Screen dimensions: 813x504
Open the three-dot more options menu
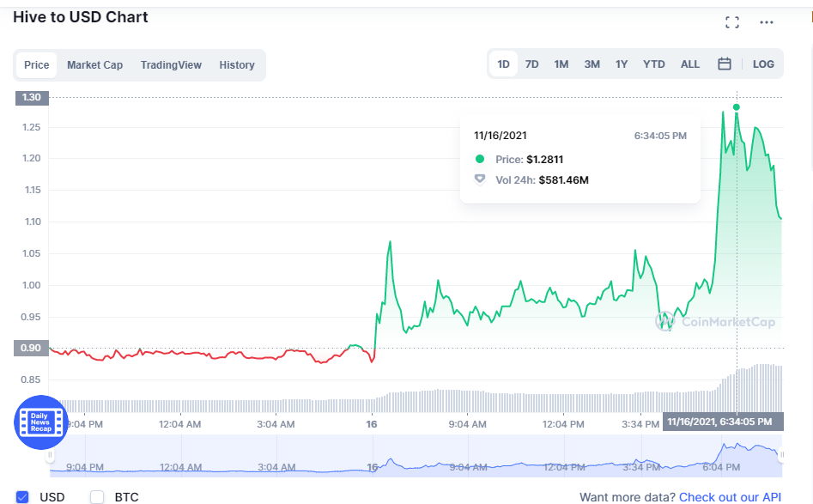click(767, 22)
